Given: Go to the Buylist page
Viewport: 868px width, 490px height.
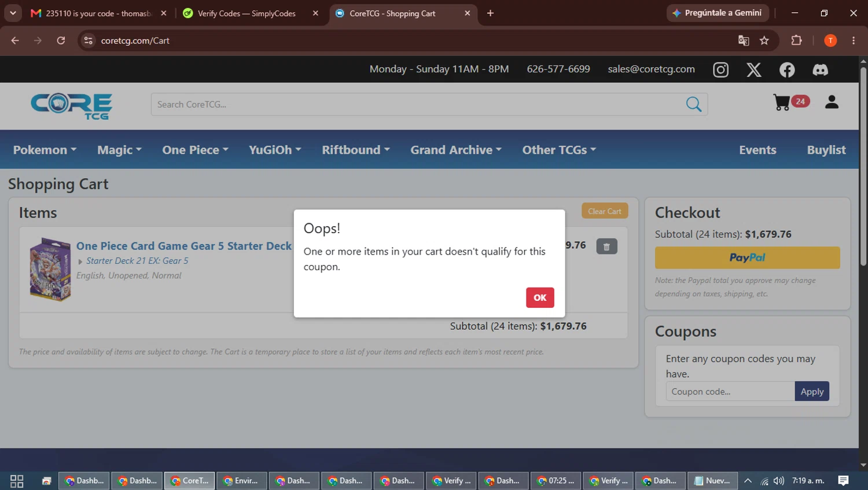Looking at the screenshot, I should (x=826, y=150).
